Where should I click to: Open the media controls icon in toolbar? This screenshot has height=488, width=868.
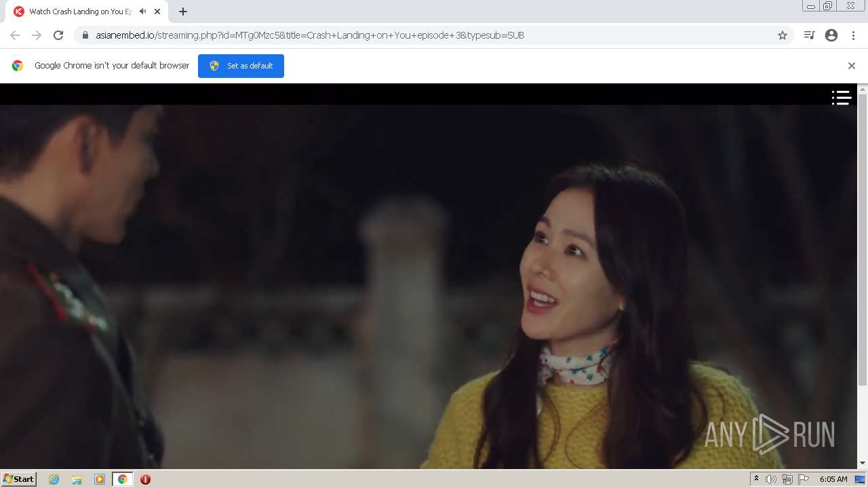pos(809,35)
